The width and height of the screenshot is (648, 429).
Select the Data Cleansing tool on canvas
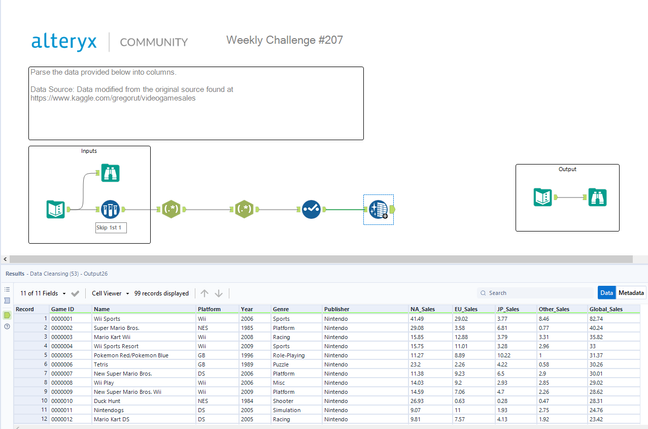(378, 210)
